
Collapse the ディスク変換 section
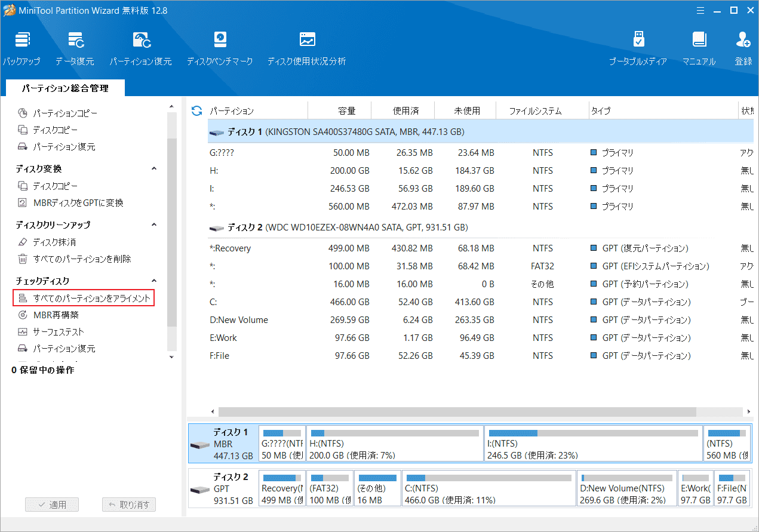click(x=154, y=169)
